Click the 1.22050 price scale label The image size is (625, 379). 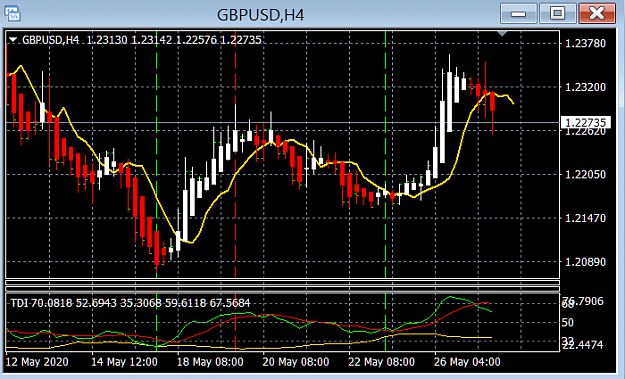[585, 174]
